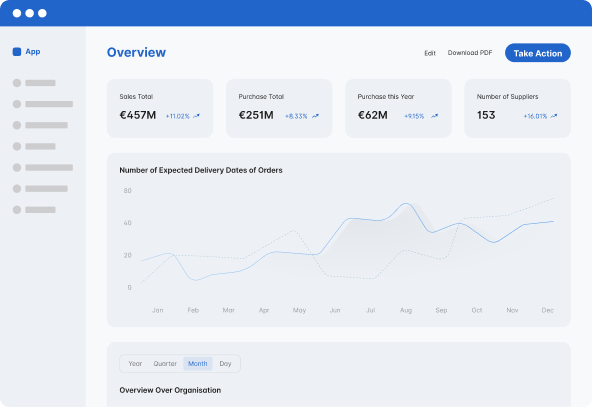592x407 pixels.
Task: Click the +9.15% change figure
Action: 414,116
